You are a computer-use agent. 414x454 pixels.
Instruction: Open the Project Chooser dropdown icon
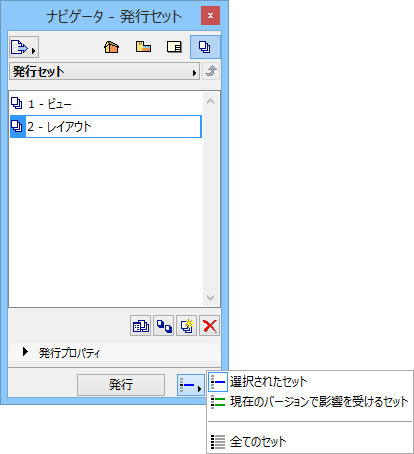pyautogui.click(x=24, y=47)
